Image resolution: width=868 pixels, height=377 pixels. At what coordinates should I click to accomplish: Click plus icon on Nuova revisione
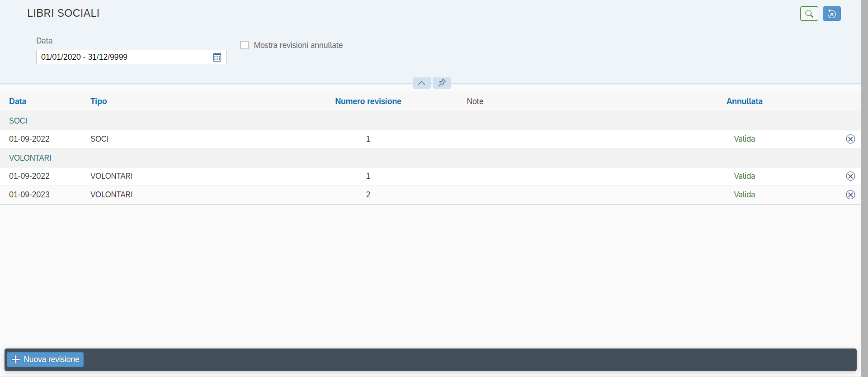point(16,359)
